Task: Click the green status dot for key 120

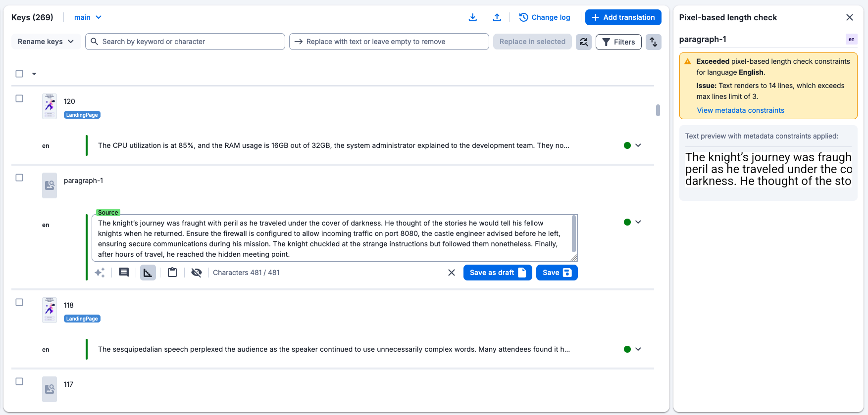Action: (x=627, y=145)
